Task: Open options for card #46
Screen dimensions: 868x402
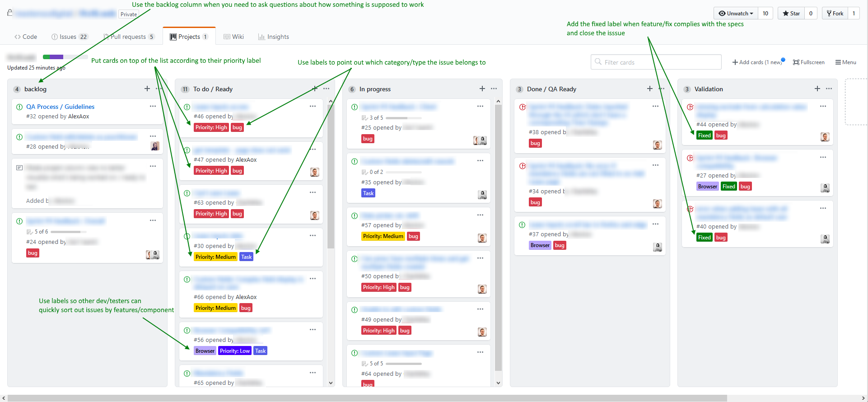Action: point(313,106)
